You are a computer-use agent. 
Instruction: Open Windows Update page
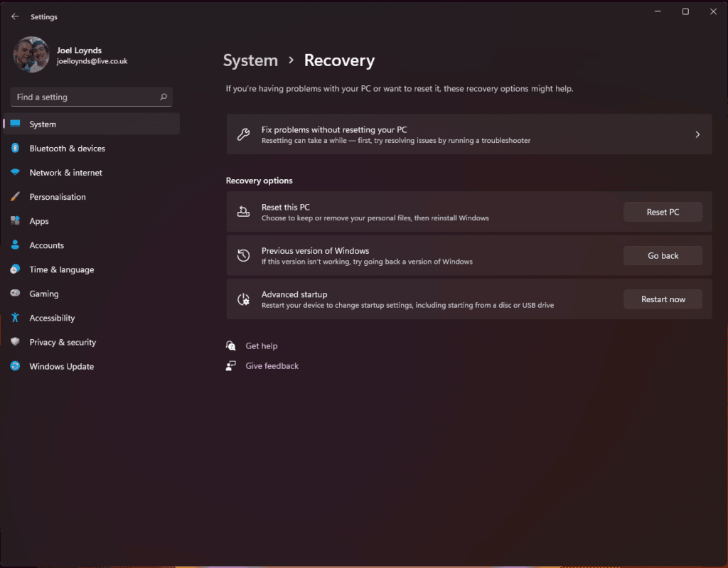pyautogui.click(x=92, y=366)
